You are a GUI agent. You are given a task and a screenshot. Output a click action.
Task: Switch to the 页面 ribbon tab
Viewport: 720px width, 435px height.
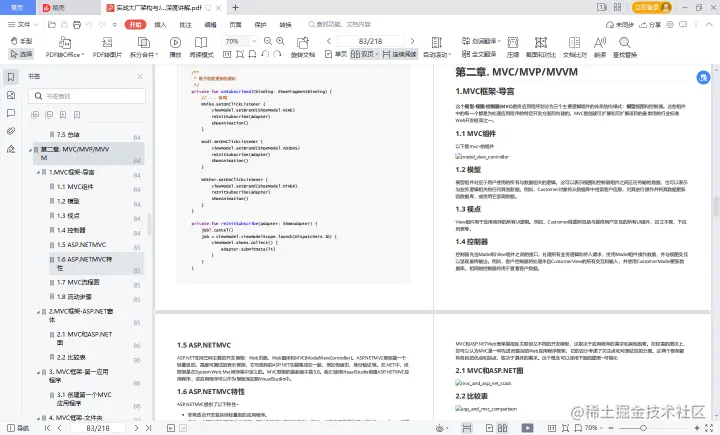tap(235, 24)
